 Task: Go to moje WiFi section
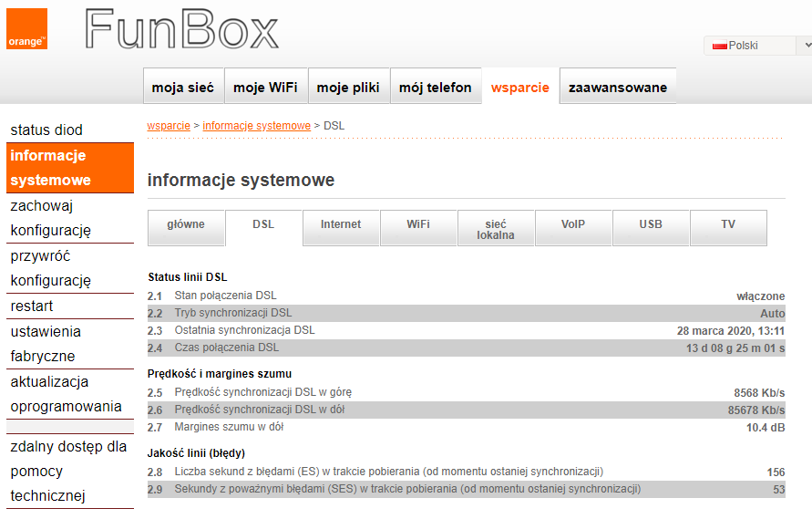[265, 88]
